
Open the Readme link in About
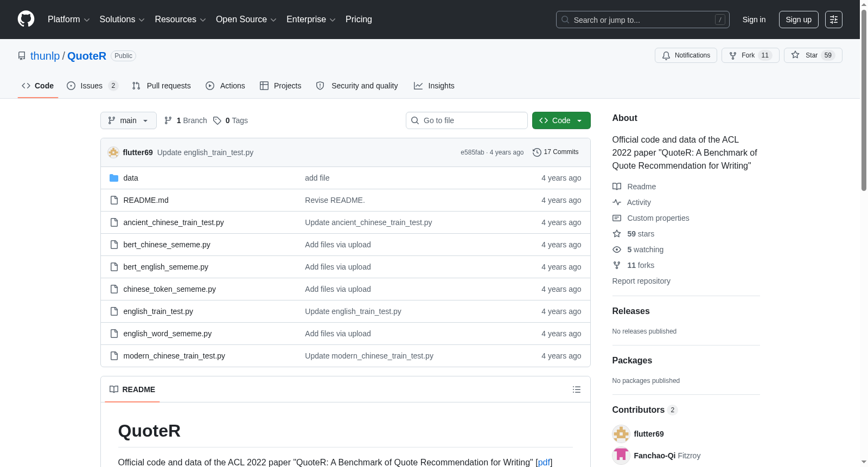pyautogui.click(x=634, y=187)
